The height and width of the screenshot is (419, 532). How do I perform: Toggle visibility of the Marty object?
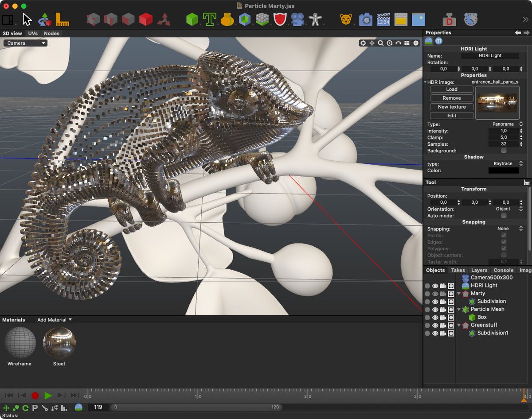[435, 293]
